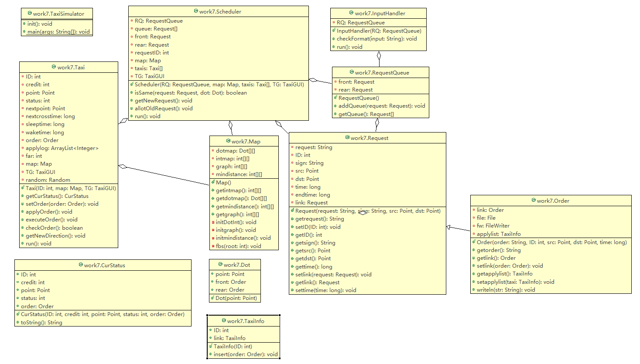Select the initmindistance(): void method
This screenshot has width=640, height=364.
(243, 238)
